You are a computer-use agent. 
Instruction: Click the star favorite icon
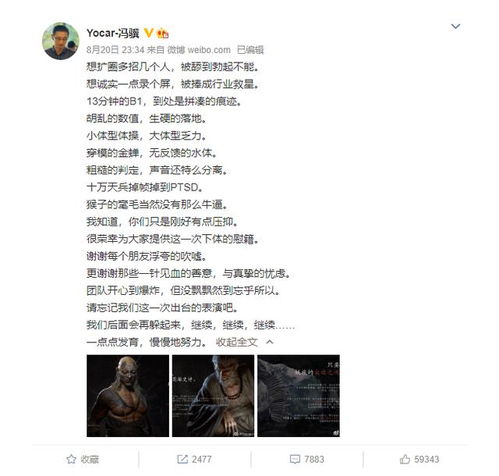[71, 459]
